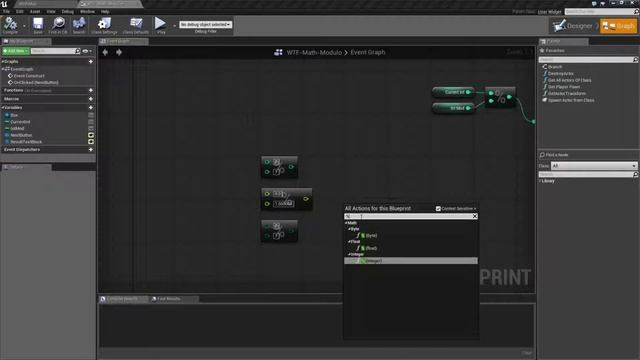
Task: Navigate forward in graph history
Action: [x=119, y=52]
